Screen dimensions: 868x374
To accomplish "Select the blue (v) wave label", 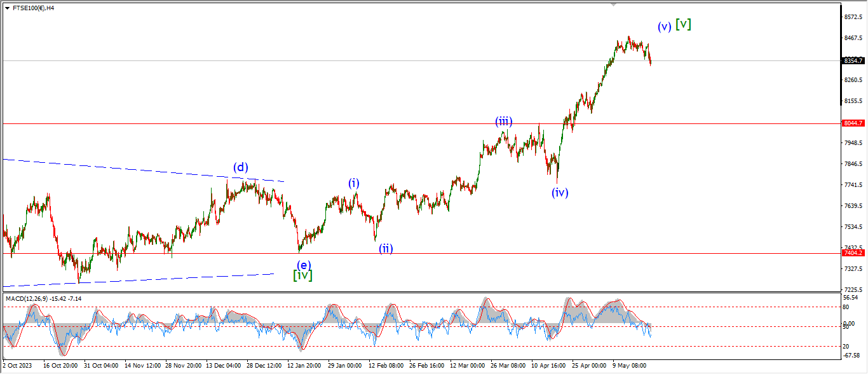I will [664, 27].
